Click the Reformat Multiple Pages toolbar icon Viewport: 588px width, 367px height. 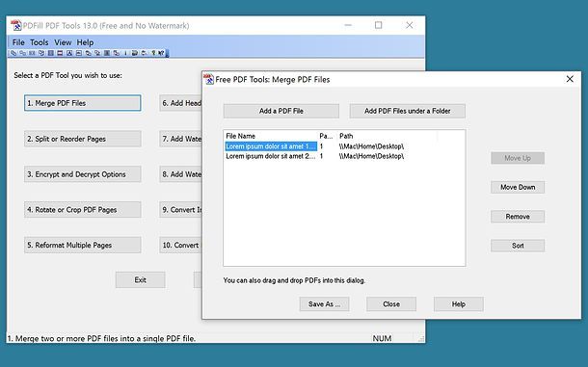pyautogui.click(x=51, y=53)
